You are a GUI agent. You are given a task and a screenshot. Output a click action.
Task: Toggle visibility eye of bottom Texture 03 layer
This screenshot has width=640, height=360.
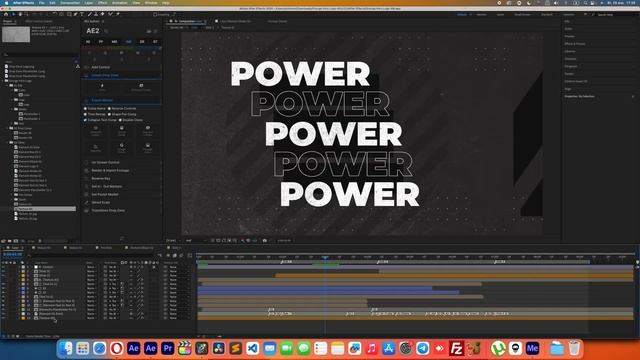pos(4,318)
